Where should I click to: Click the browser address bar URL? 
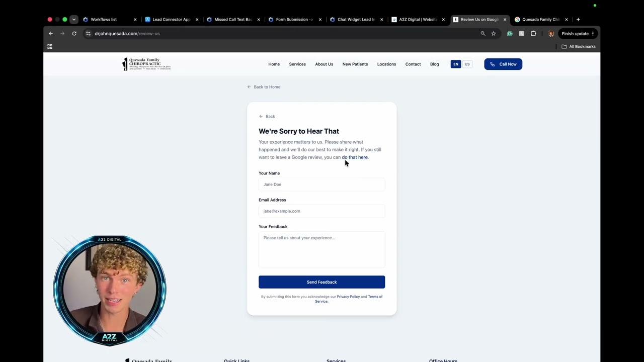coord(127,34)
